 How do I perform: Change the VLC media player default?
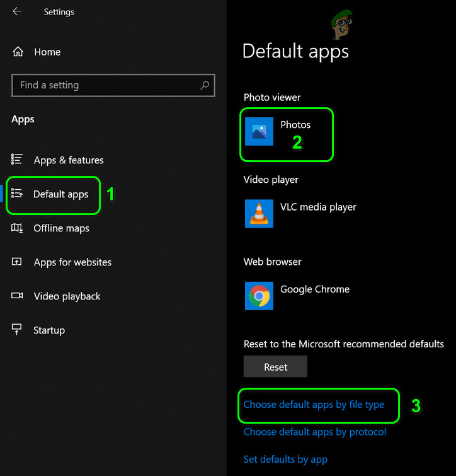coord(318,207)
